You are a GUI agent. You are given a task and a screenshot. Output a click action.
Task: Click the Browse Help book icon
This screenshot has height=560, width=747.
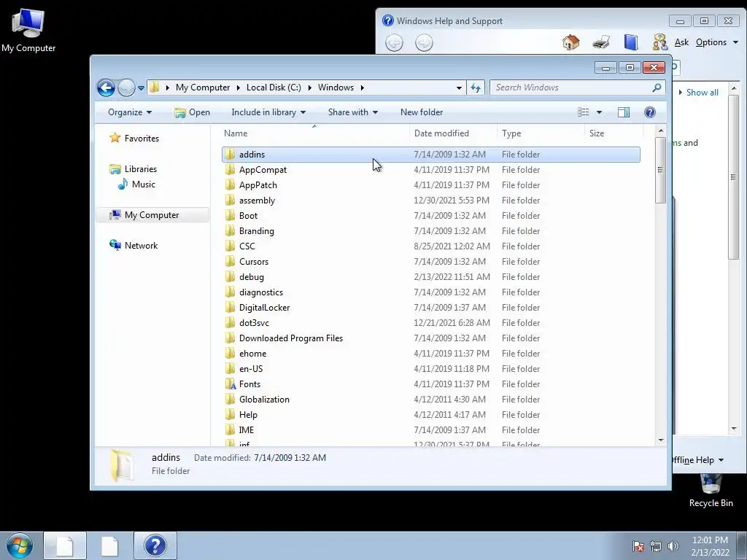(631, 42)
